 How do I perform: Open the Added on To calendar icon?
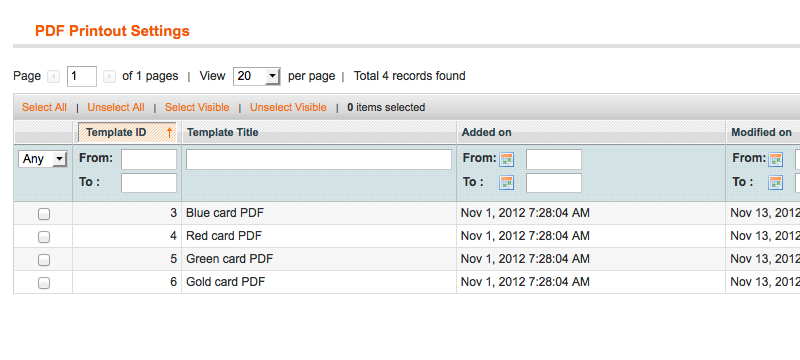coord(507,183)
